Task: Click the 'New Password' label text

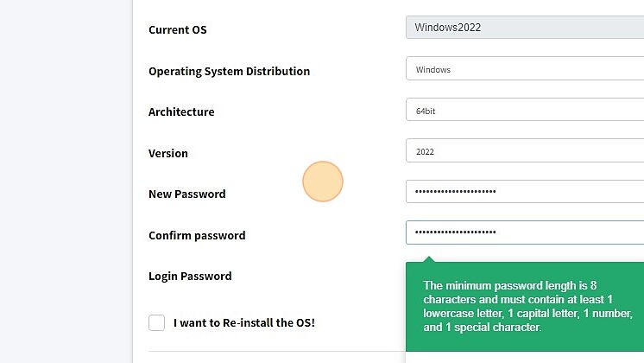Action: (186, 194)
